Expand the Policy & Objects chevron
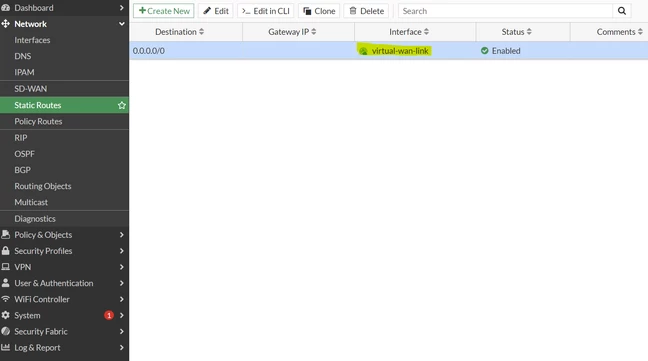This screenshot has height=361, width=648. [x=122, y=235]
